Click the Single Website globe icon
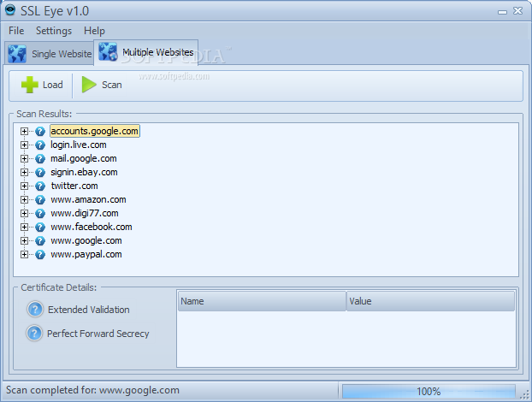 coord(17,54)
